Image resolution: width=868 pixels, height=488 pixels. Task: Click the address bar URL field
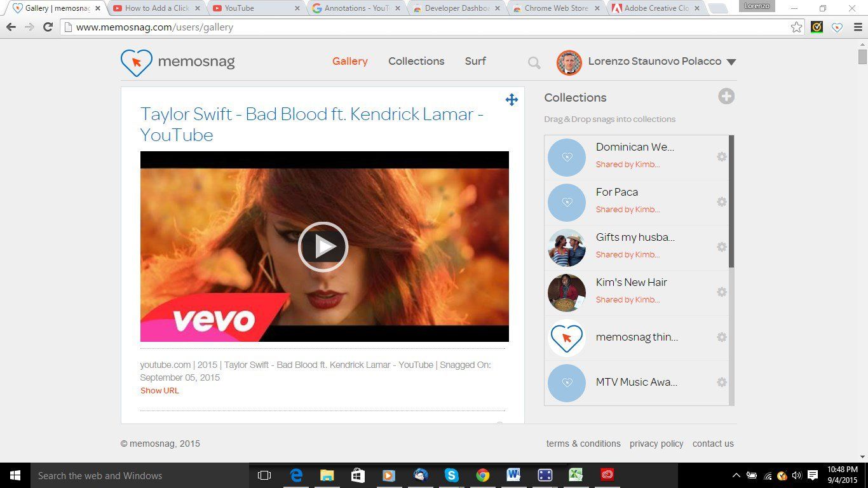433,27
